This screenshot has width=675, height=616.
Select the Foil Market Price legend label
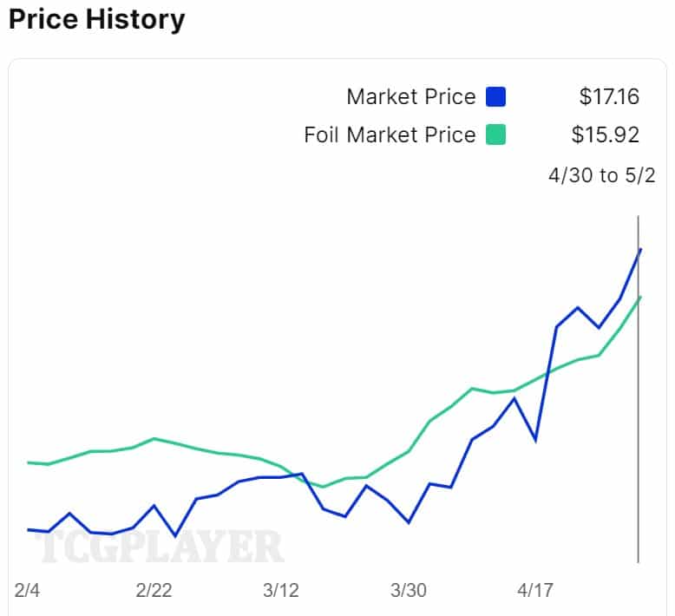390,135
